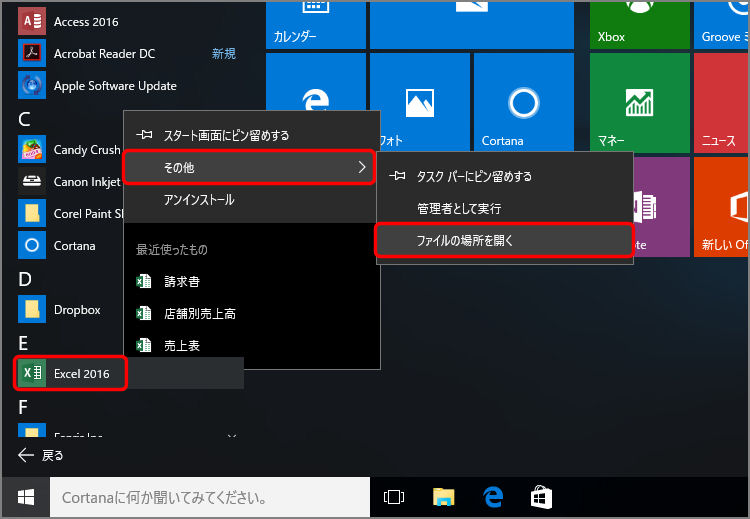Choose 管理者として実行
The height and width of the screenshot is (519, 750).
(505, 208)
